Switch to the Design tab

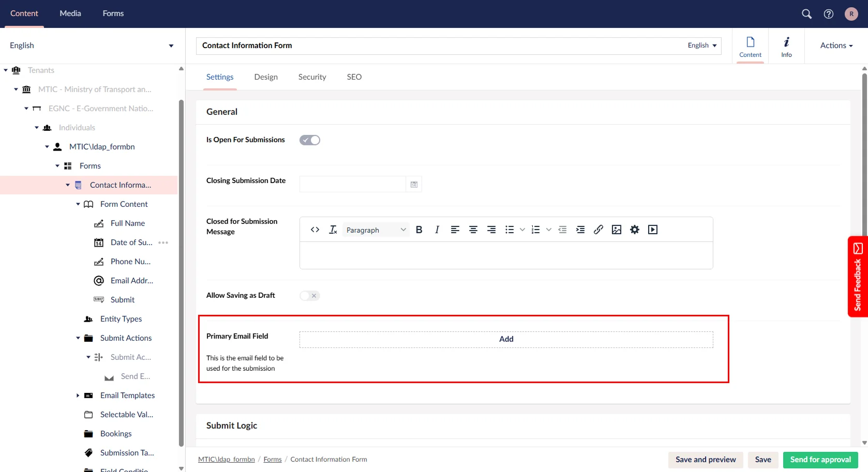pyautogui.click(x=266, y=77)
